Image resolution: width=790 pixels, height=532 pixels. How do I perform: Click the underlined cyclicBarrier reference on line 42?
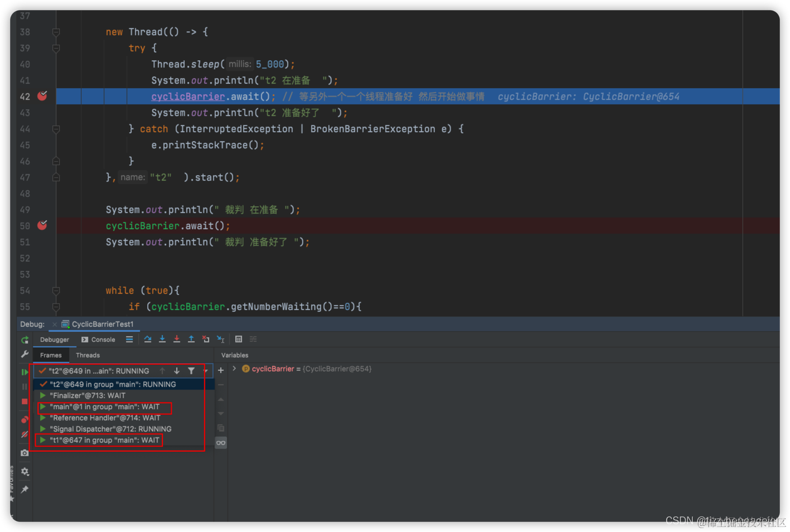(x=188, y=96)
